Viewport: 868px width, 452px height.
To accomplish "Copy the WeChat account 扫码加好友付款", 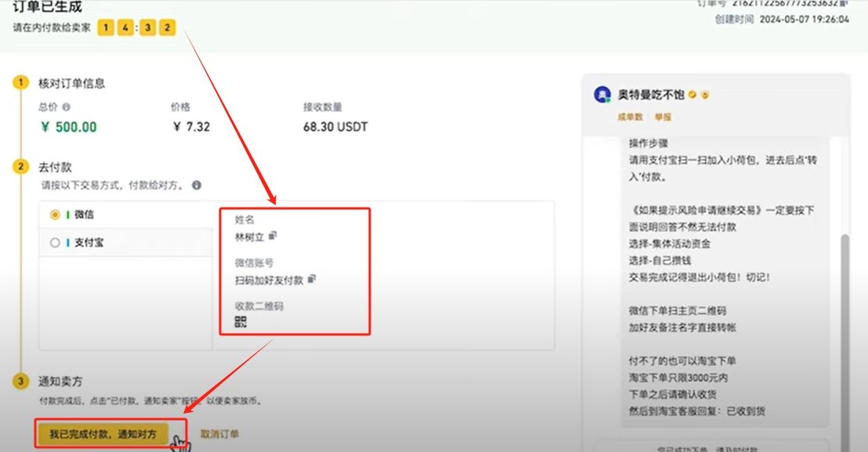I will [x=312, y=278].
